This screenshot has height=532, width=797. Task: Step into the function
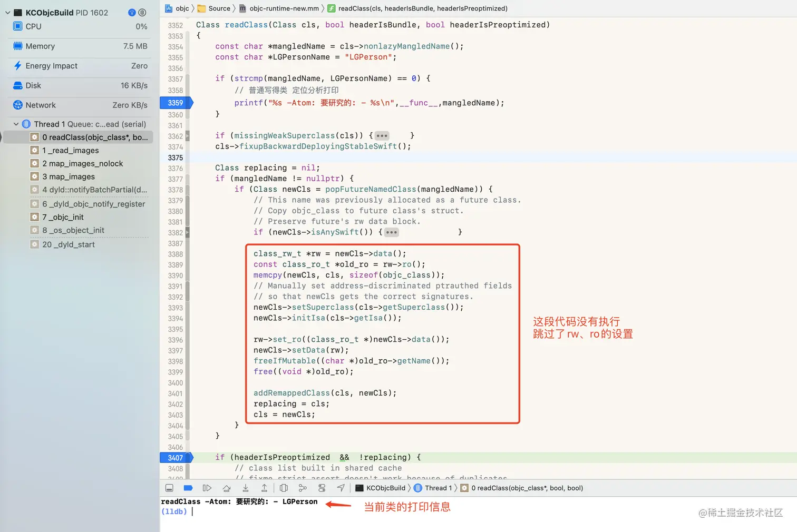(245, 488)
